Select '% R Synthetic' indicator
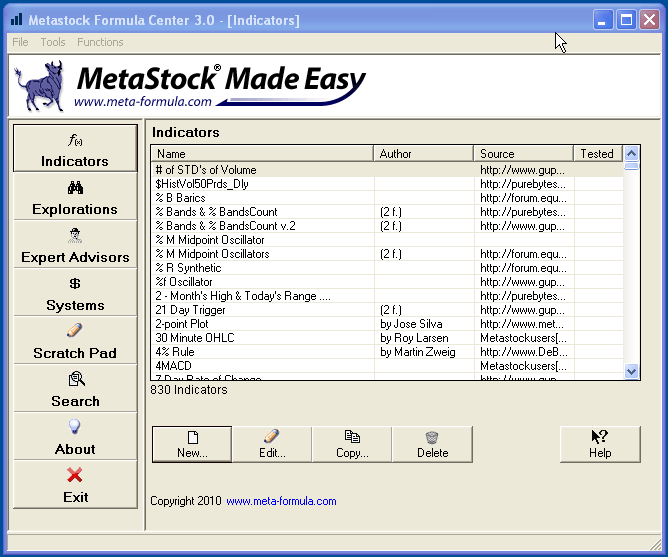This screenshot has height=557, width=668. pos(387,268)
